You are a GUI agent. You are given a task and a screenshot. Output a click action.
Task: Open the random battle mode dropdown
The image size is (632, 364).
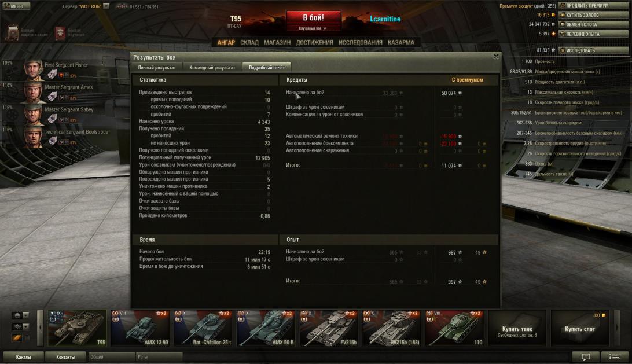313,28
